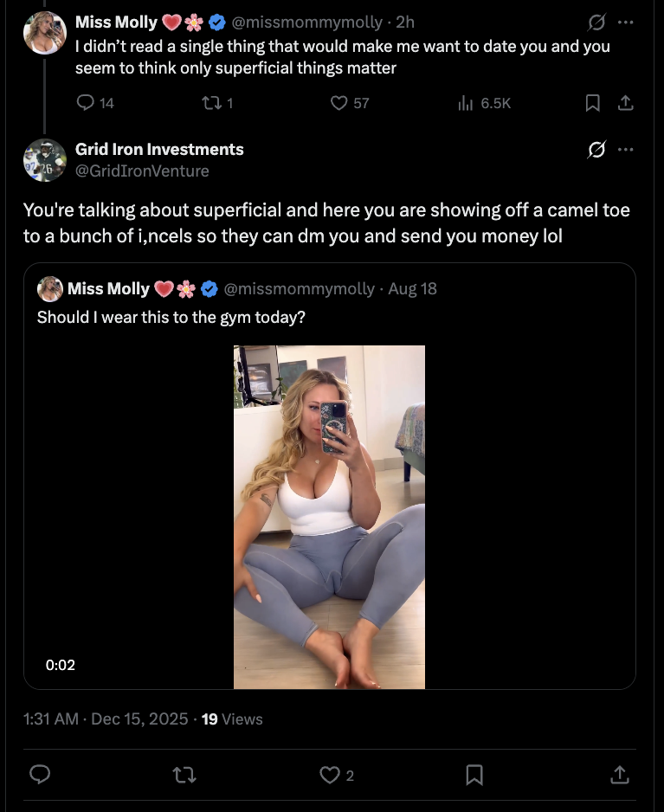The height and width of the screenshot is (812, 664).
Task: Click the @GridIronVenture handle
Action: pyautogui.click(x=142, y=171)
